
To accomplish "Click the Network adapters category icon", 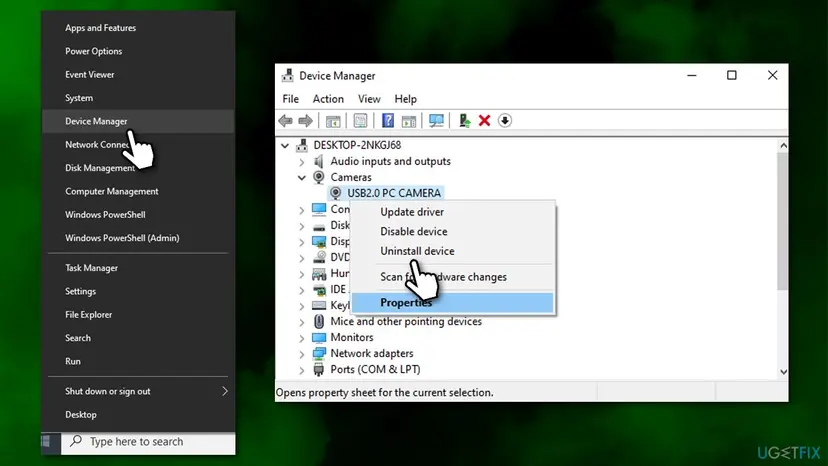I will pos(319,353).
